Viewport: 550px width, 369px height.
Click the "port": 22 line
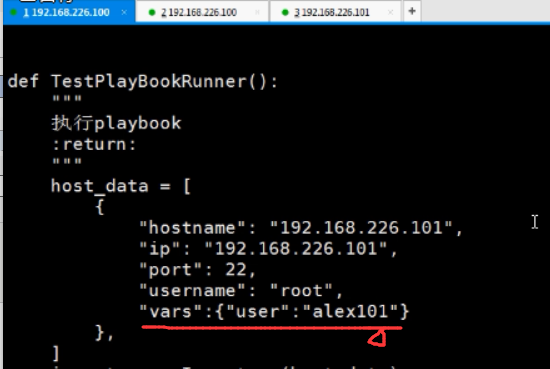(197, 270)
